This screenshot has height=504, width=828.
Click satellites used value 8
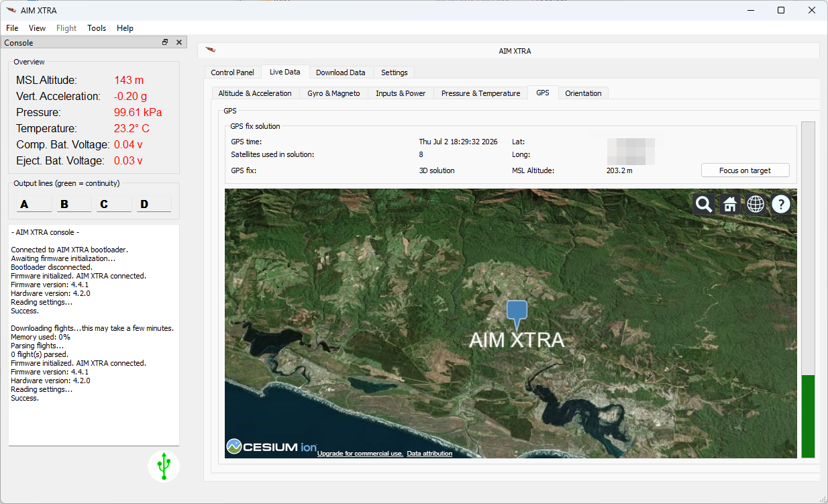pos(421,154)
